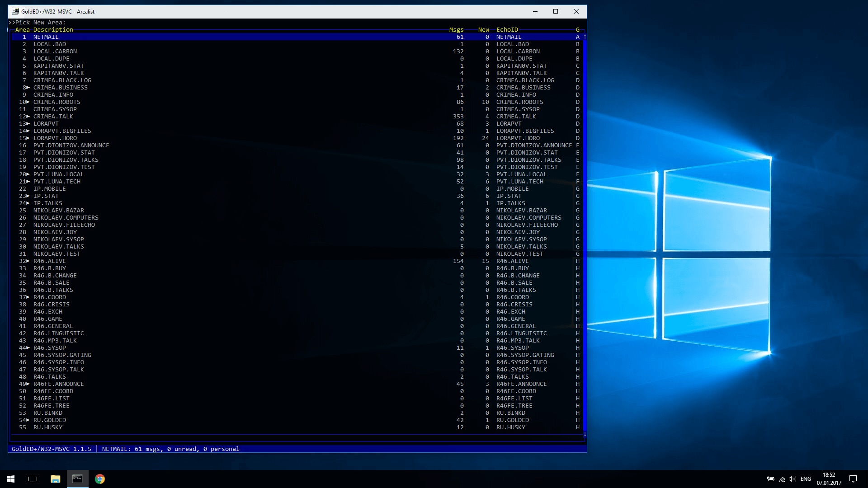Screen dimensions: 868x488
Task: Select the R46FE.ANNOUNCE area
Action: pos(297,384)
